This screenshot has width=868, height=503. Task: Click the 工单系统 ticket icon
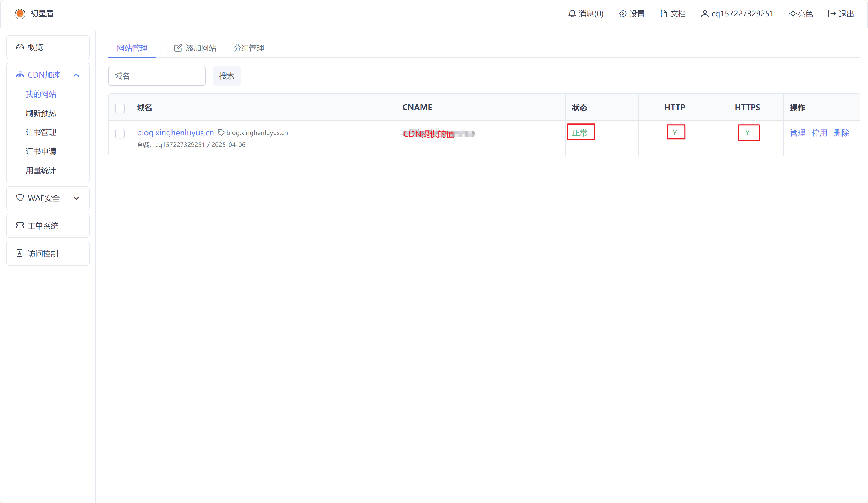pos(20,226)
